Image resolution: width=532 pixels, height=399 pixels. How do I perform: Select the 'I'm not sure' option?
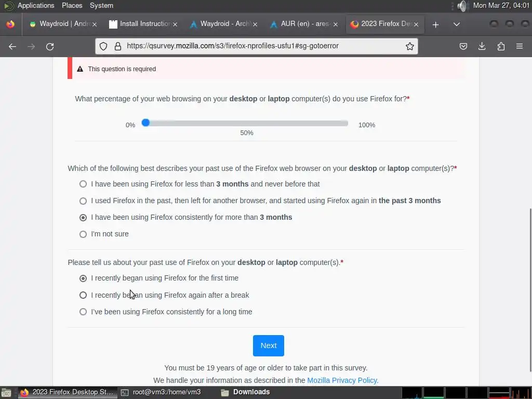[83, 234]
